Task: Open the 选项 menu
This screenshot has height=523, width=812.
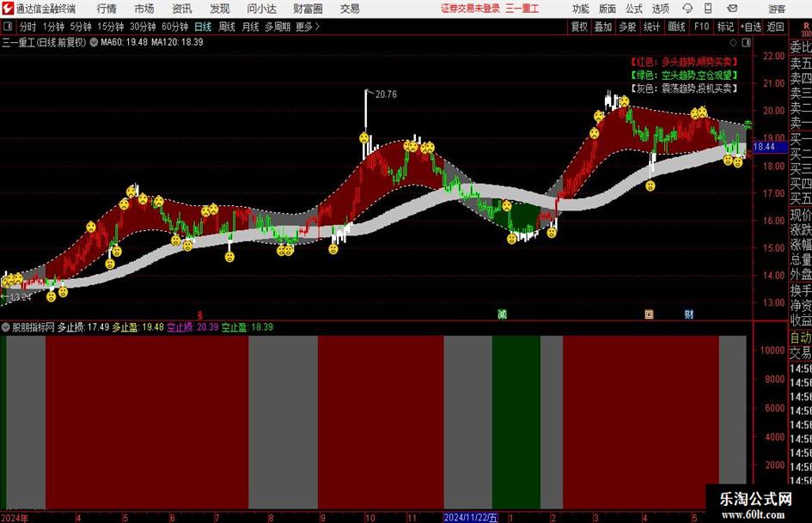Action: point(660,9)
